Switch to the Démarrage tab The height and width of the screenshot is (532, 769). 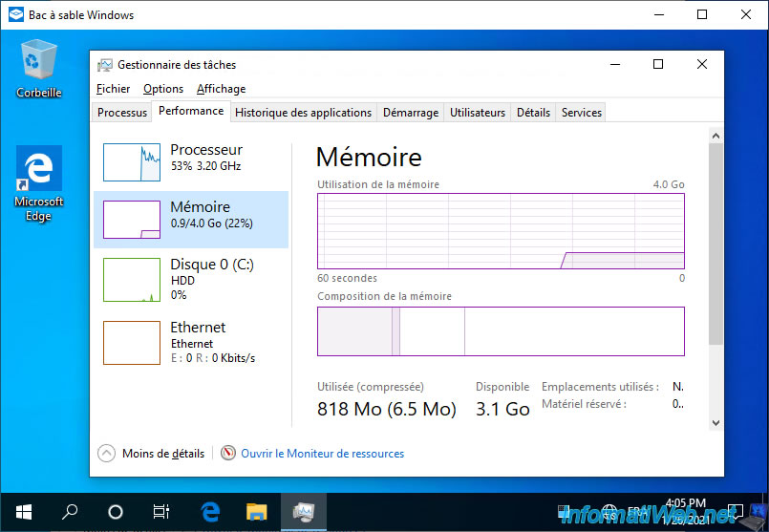point(411,113)
